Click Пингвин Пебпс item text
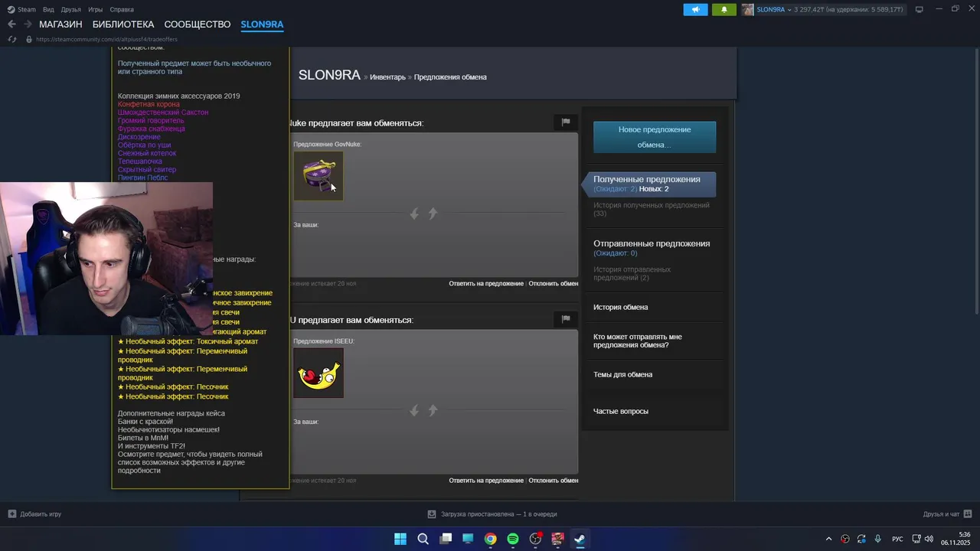The height and width of the screenshot is (551, 980). [x=142, y=178]
